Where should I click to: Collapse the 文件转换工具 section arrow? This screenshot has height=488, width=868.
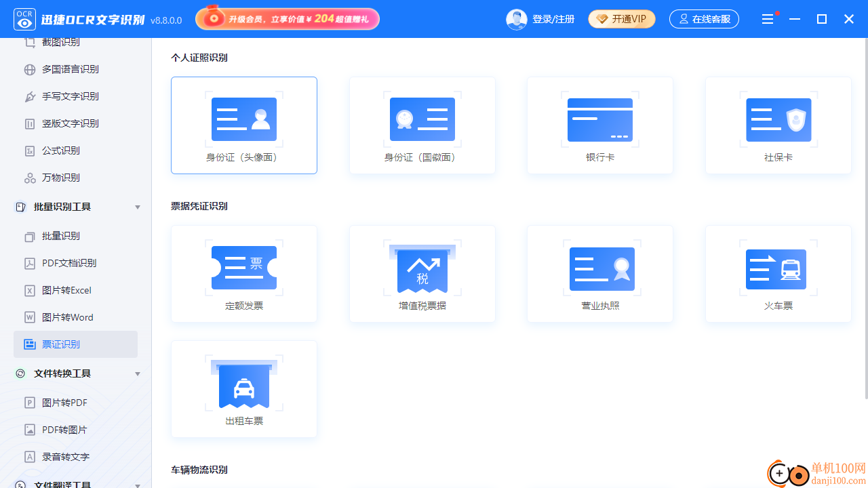[138, 373]
